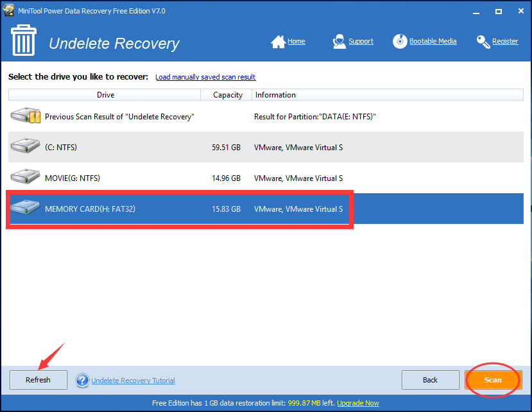532x412 pixels.
Task: Click the tutorial question mark icon
Action: pos(82,381)
